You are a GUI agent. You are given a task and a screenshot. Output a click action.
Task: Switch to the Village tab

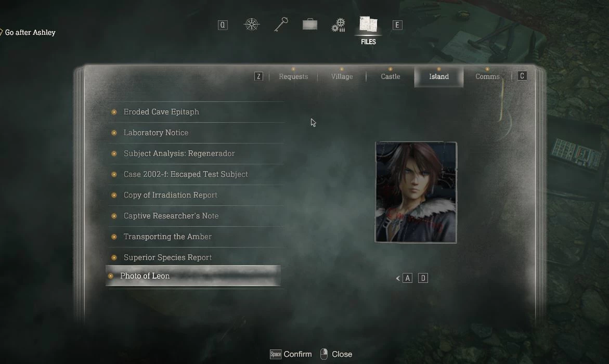pyautogui.click(x=342, y=76)
